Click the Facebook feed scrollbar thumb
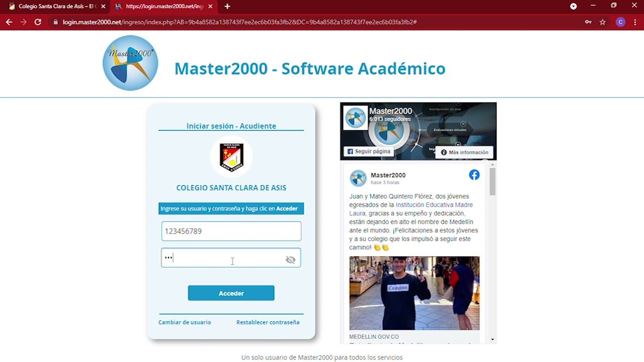This screenshot has width=644, height=362. 493,181
